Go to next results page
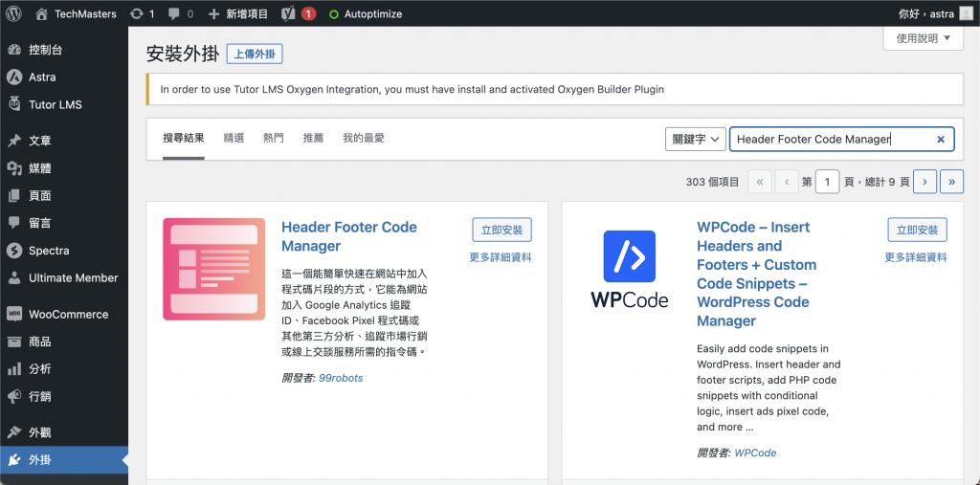980x485 pixels. point(924,182)
